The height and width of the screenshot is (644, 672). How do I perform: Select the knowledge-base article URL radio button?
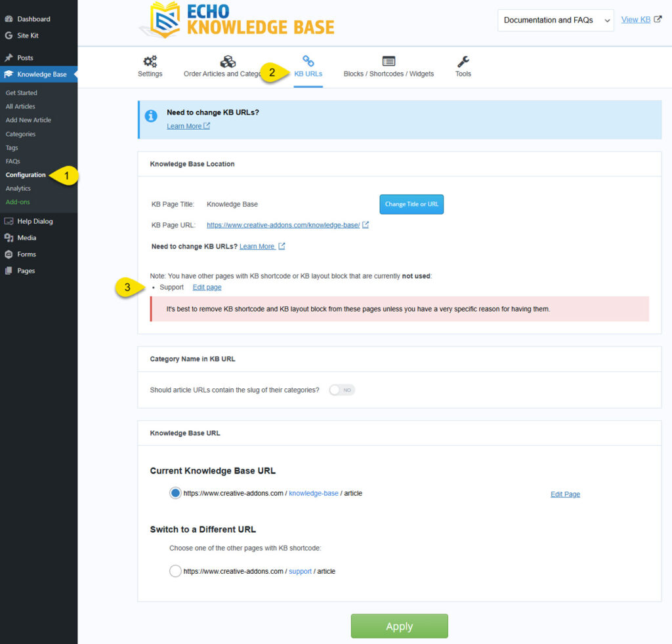coord(175,493)
